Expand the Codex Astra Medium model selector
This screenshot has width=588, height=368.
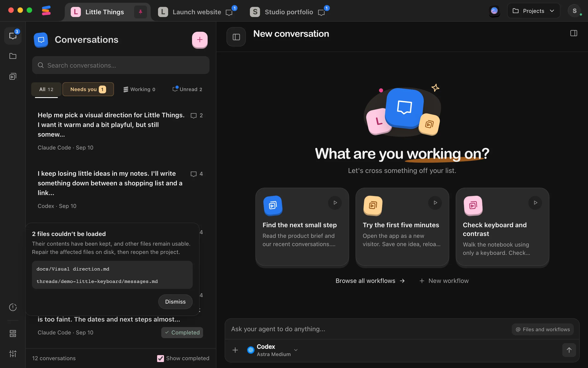click(x=272, y=350)
